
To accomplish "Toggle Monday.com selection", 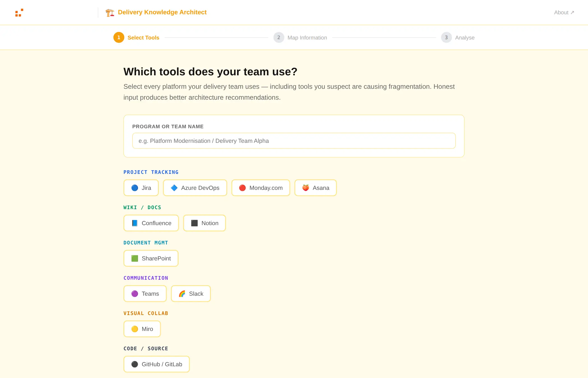I will point(261,188).
